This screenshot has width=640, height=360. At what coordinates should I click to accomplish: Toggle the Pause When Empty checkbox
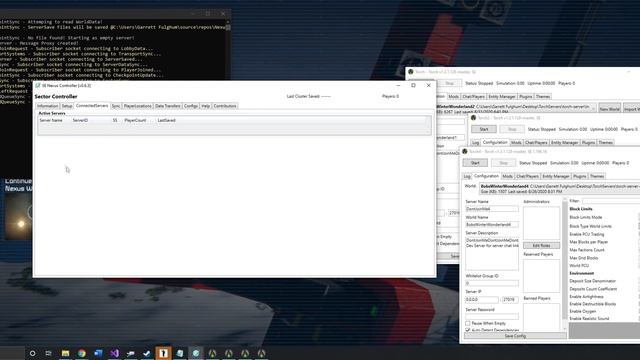468,323
